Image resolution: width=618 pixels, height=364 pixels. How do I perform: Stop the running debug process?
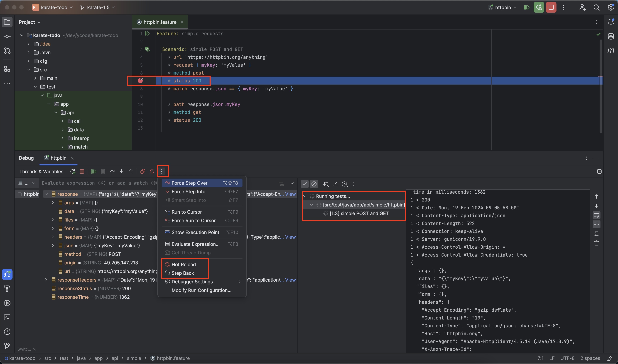point(82,171)
